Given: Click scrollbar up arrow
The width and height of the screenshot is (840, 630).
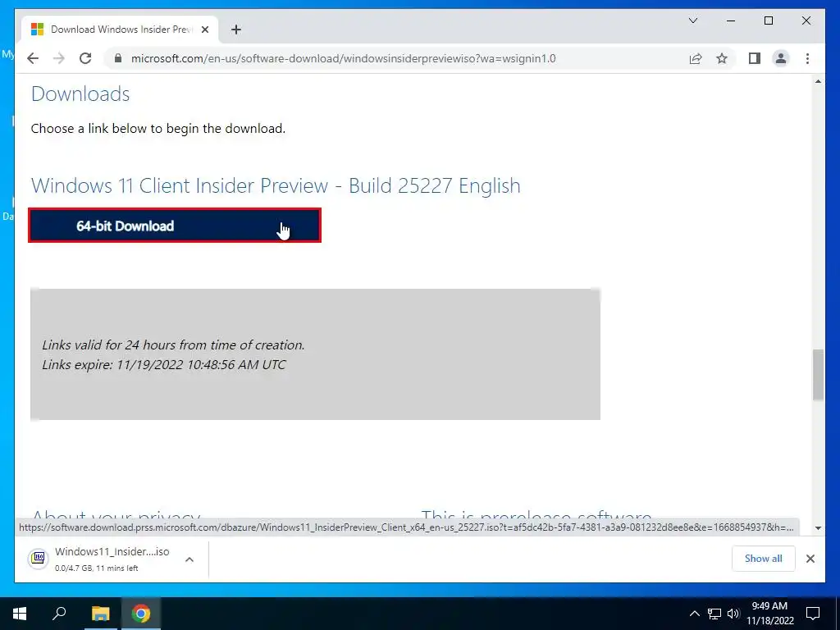Looking at the screenshot, I should (818, 81).
